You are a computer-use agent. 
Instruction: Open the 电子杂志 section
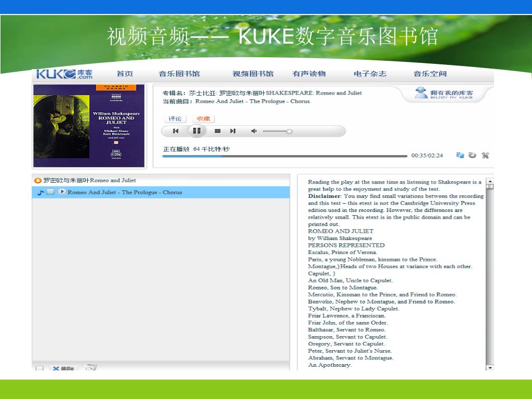click(370, 74)
